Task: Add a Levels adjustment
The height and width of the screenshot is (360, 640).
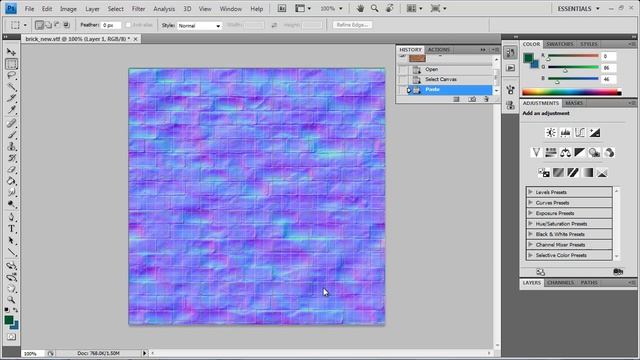Action: pos(565,133)
